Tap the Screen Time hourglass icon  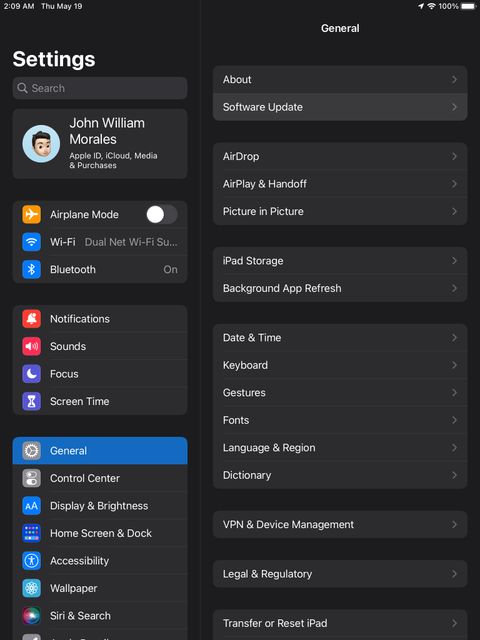(x=31, y=401)
